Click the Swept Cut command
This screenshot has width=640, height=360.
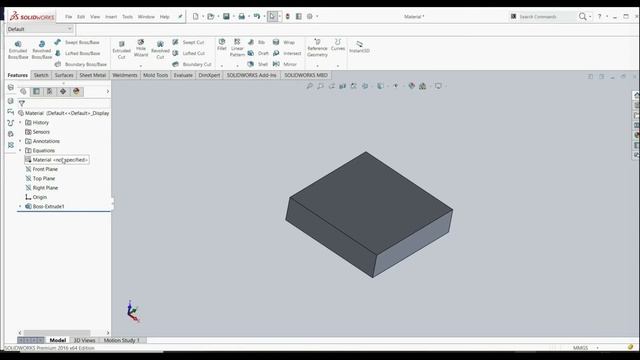(x=188, y=42)
